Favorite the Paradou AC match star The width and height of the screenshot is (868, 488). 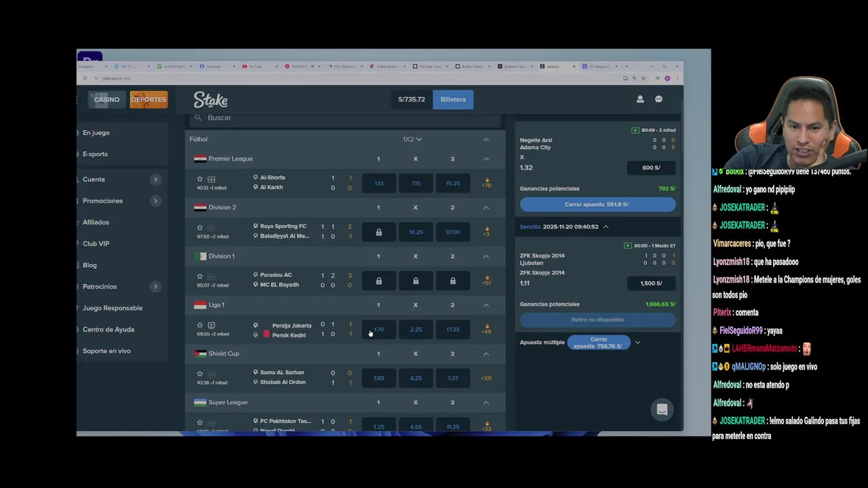pyautogui.click(x=200, y=277)
